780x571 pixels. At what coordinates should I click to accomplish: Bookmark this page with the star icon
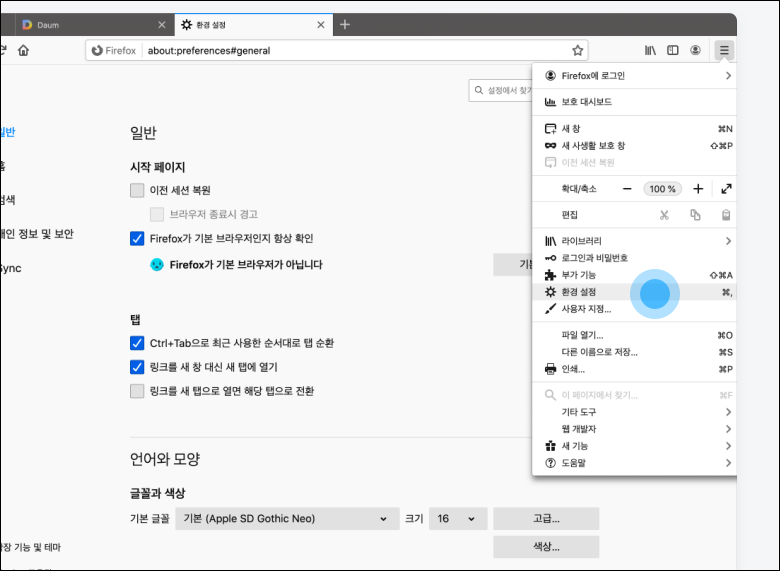coord(577,50)
